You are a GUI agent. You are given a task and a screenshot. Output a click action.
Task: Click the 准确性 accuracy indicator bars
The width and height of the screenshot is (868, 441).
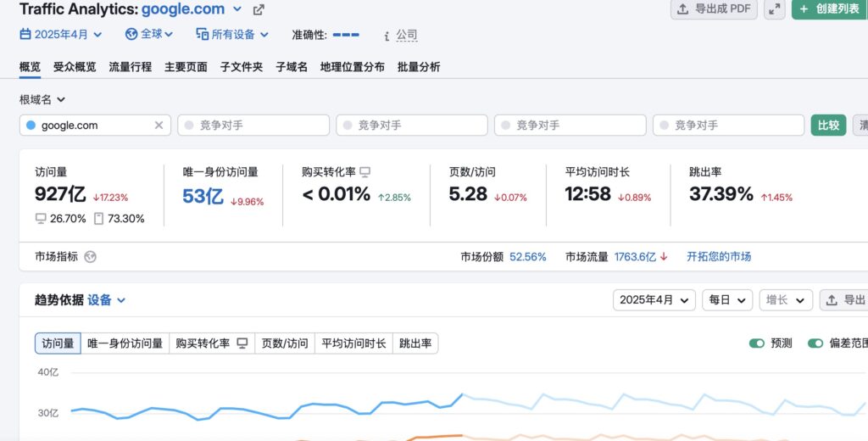pyautogui.click(x=346, y=35)
